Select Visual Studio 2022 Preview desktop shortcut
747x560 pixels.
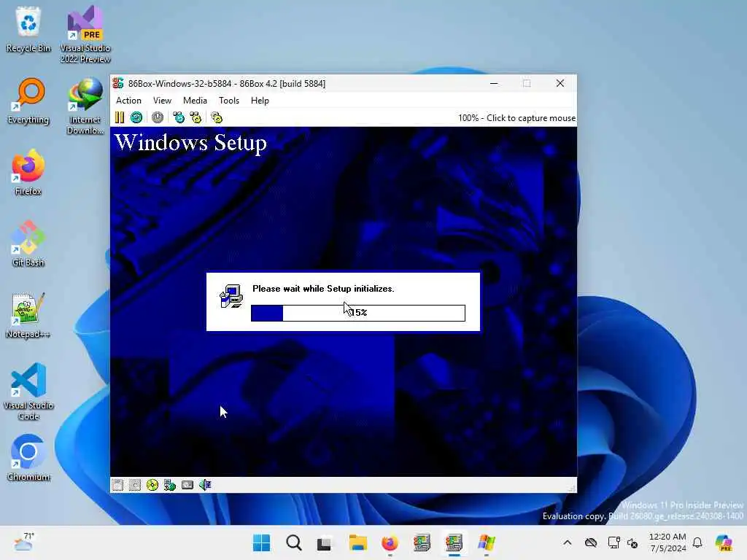pyautogui.click(x=85, y=34)
